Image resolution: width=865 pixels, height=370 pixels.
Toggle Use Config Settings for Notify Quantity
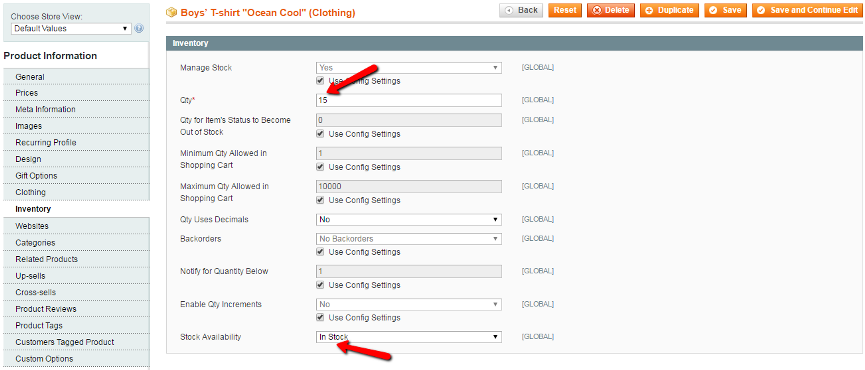pos(320,285)
